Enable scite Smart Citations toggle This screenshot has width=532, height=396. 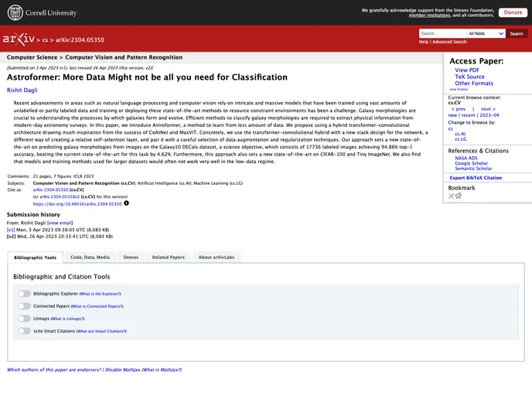[24, 331]
